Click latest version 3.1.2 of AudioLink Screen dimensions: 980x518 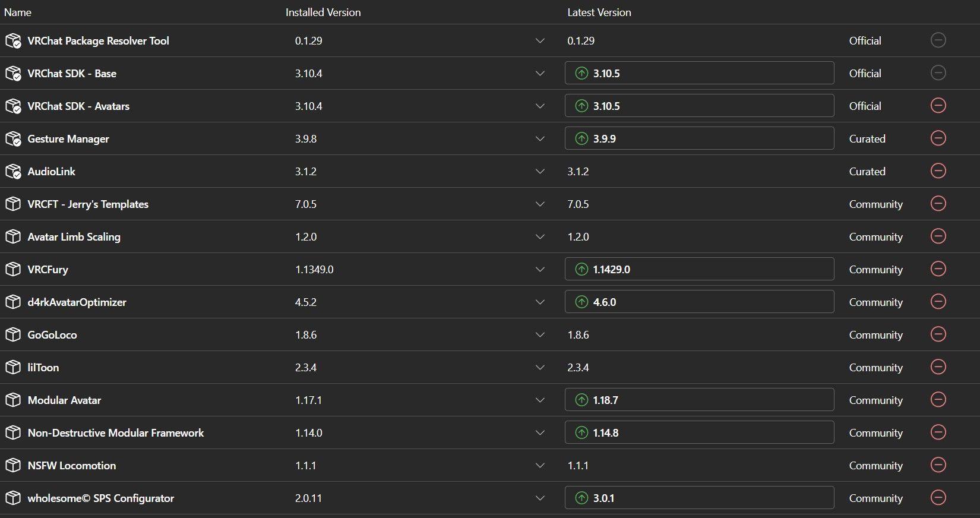pyautogui.click(x=578, y=172)
